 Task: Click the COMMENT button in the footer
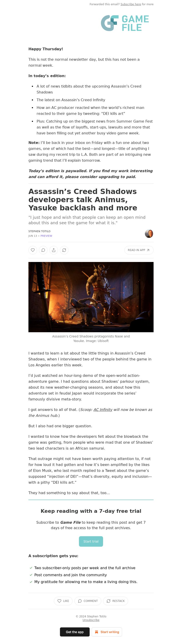pos(88,601)
